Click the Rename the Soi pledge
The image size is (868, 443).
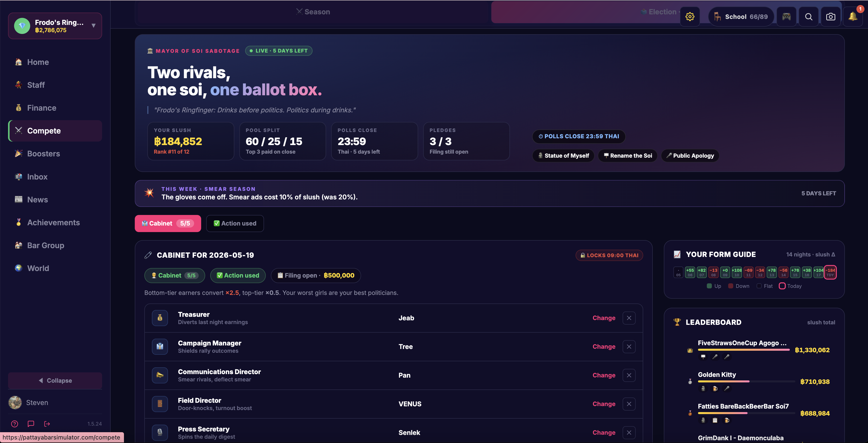[627, 156]
